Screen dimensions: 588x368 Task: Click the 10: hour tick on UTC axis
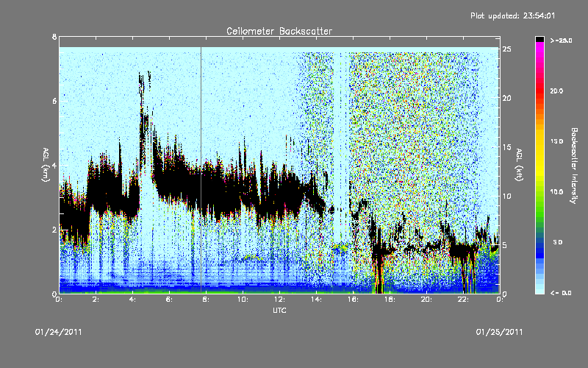[x=243, y=300]
